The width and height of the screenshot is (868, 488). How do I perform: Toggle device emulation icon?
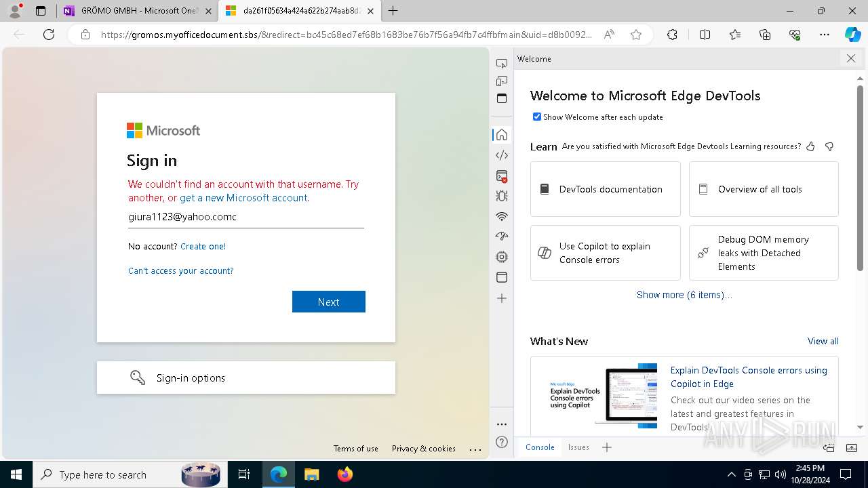(502, 81)
